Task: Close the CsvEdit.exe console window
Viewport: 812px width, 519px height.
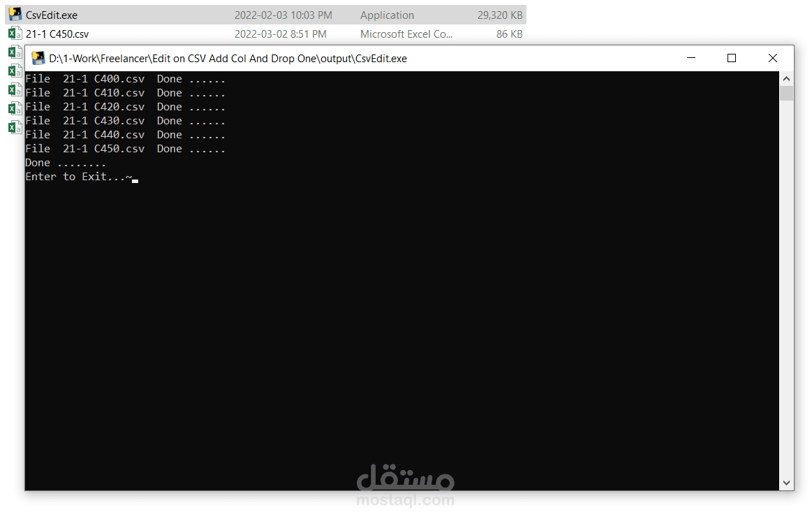Action: tap(773, 58)
